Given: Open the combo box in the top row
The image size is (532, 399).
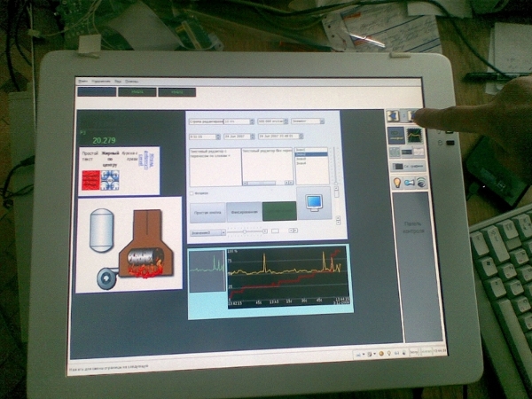Looking at the screenshot, I should pyautogui.click(x=308, y=121).
